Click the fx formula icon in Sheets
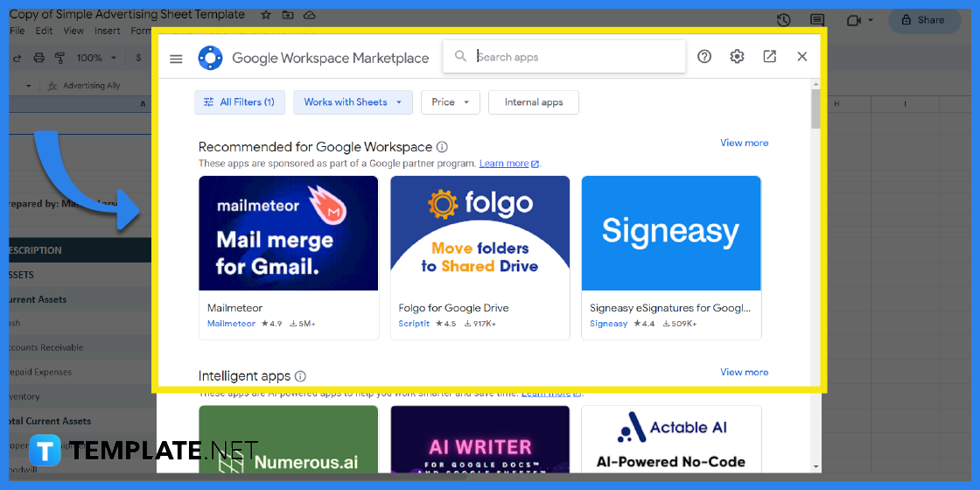The width and height of the screenshot is (980, 490). tap(52, 86)
